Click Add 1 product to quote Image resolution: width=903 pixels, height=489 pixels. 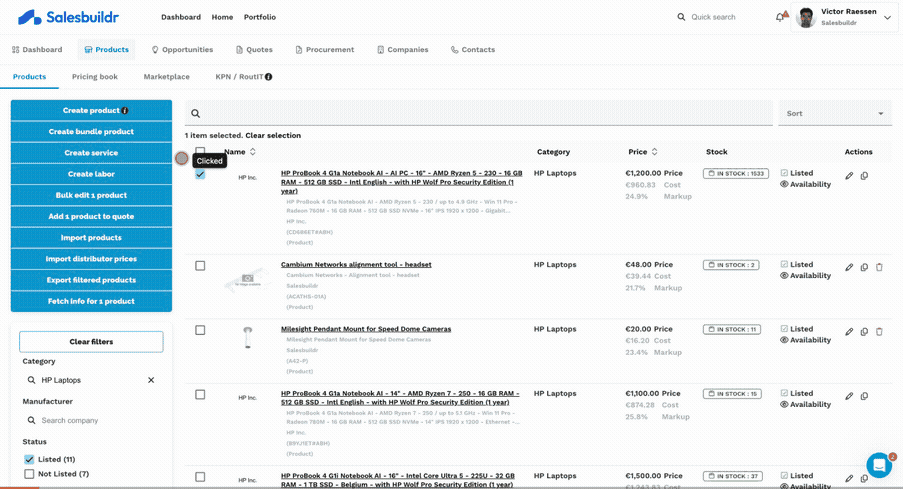pos(91,217)
